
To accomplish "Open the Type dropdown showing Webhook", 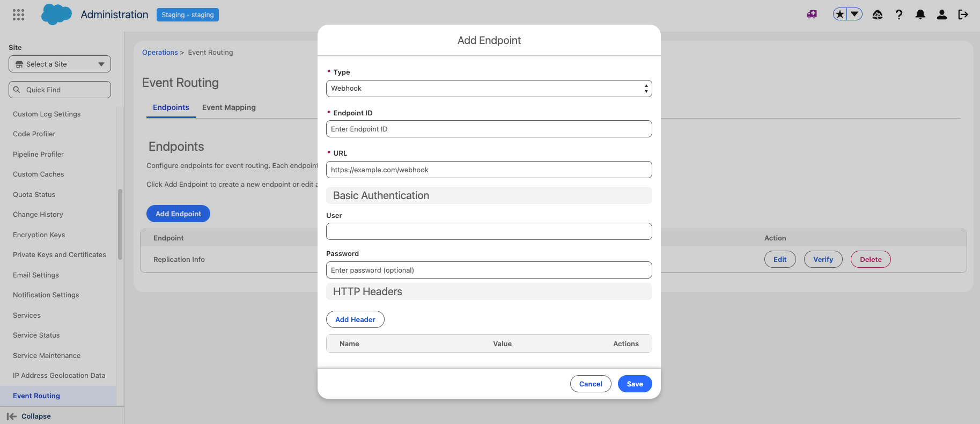I will tap(489, 89).
